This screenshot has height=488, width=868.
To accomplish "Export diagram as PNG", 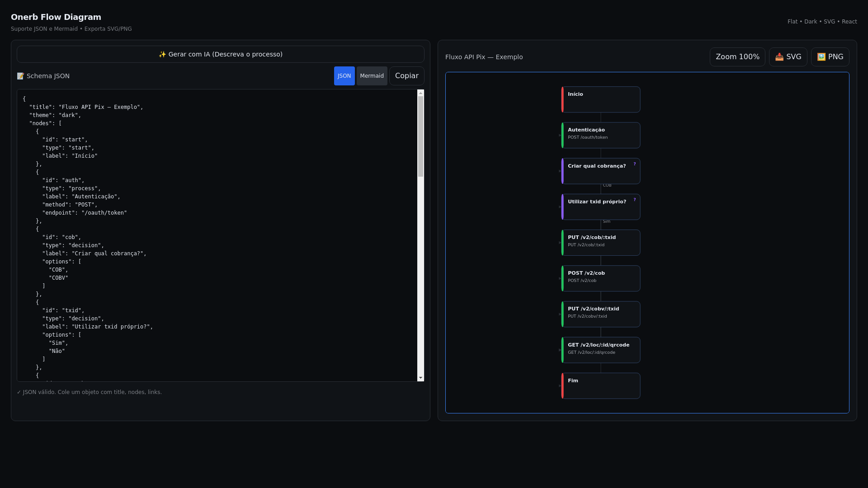I will click(x=830, y=57).
